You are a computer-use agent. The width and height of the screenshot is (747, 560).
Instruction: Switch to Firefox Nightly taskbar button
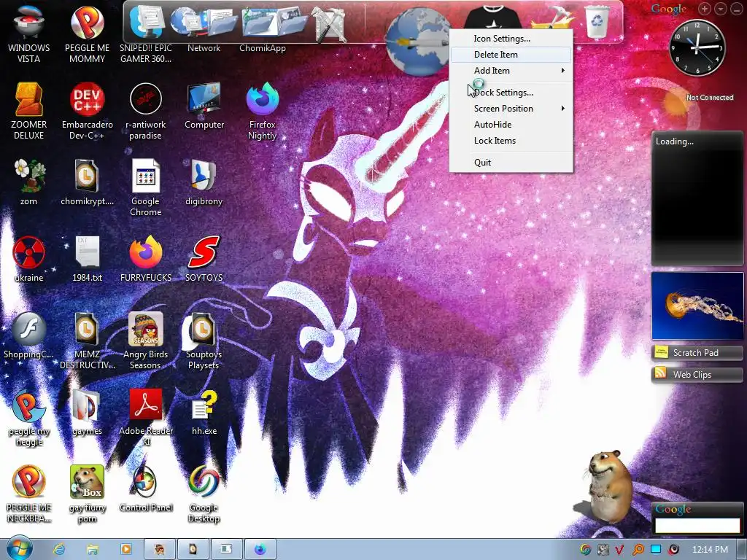click(x=260, y=550)
